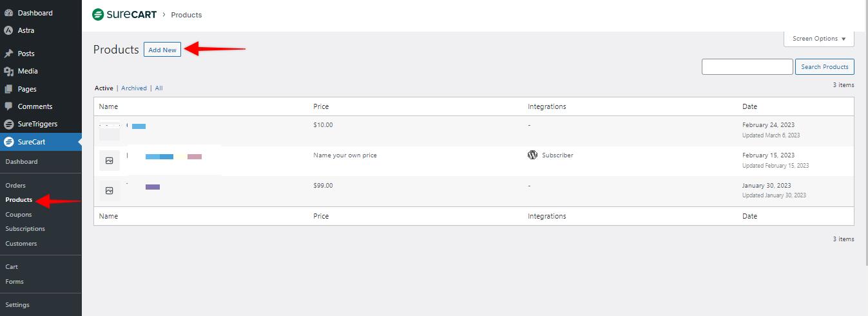Click the Dashboard gauge icon in sidebar

(9, 13)
